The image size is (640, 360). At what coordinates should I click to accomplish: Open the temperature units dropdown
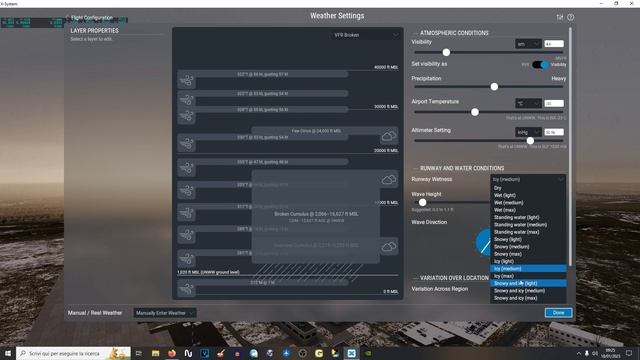point(528,103)
